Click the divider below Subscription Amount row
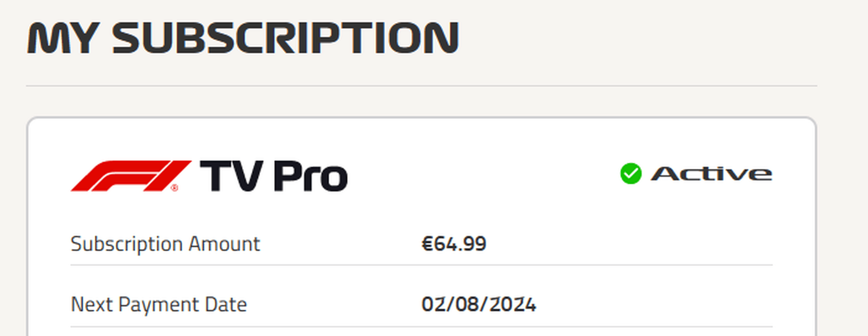Viewport: 868px width, 336px height. pos(422,265)
